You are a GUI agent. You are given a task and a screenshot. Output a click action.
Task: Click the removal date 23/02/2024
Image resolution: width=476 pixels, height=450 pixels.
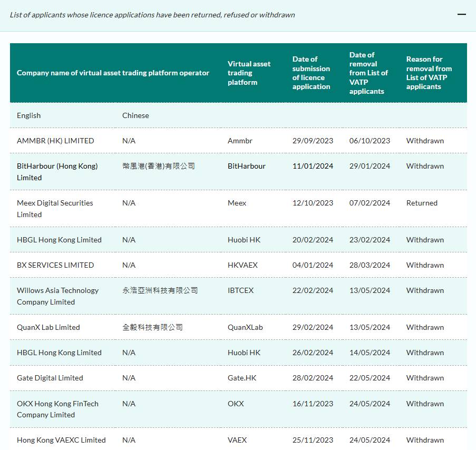point(370,240)
